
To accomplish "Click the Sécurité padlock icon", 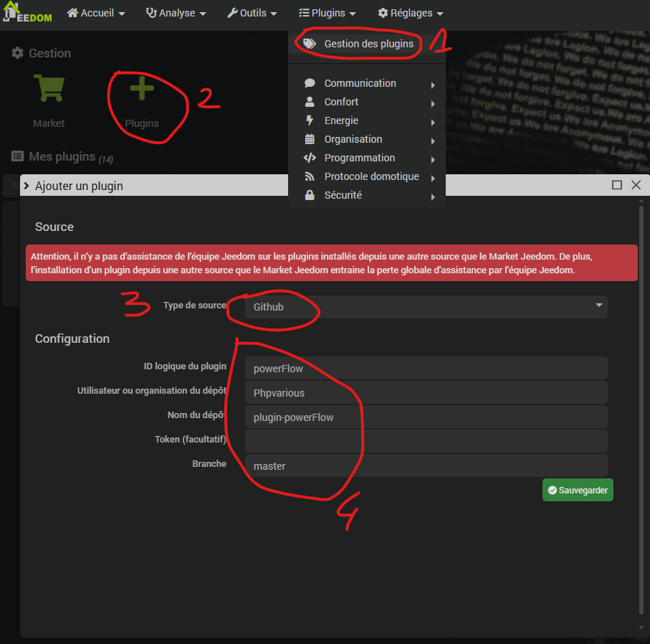I will (x=310, y=195).
